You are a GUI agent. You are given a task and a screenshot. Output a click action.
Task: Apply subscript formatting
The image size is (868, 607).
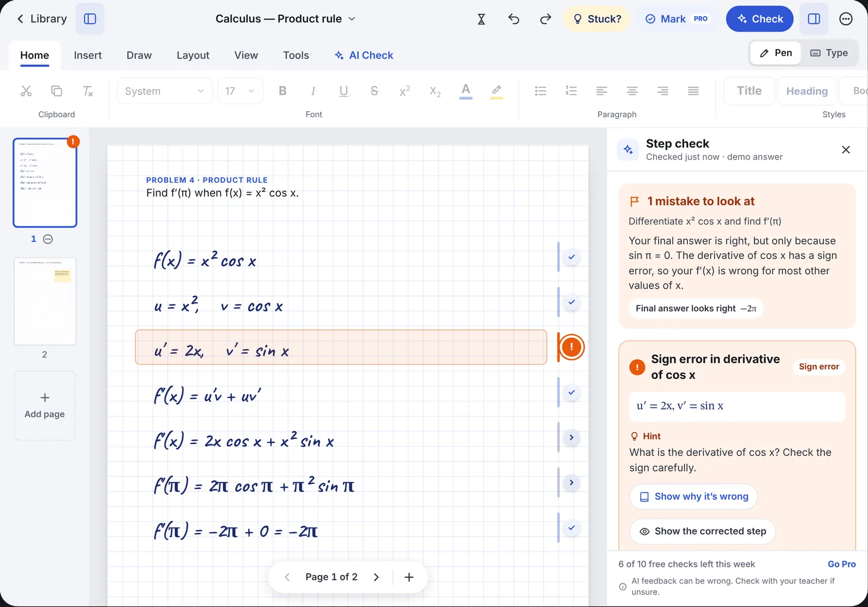coord(435,91)
